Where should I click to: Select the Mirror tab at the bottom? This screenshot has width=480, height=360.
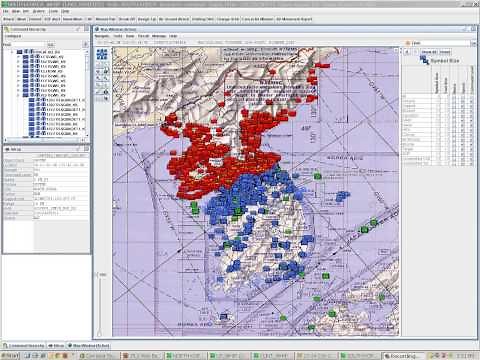pos(56,346)
